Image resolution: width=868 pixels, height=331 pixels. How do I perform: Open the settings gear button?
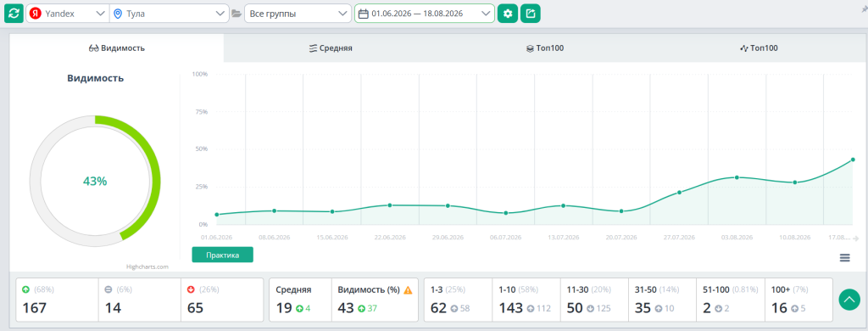pyautogui.click(x=507, y=14)
